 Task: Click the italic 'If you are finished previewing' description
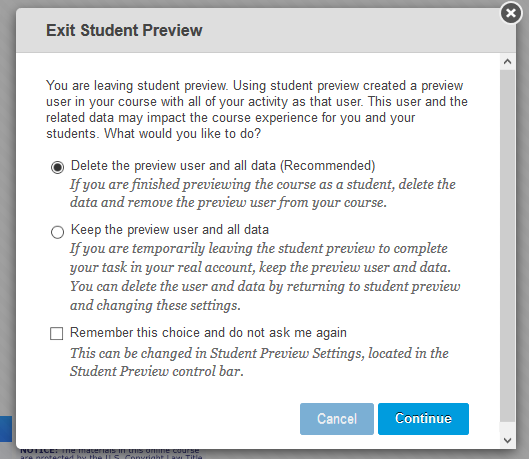click(262, 193)
